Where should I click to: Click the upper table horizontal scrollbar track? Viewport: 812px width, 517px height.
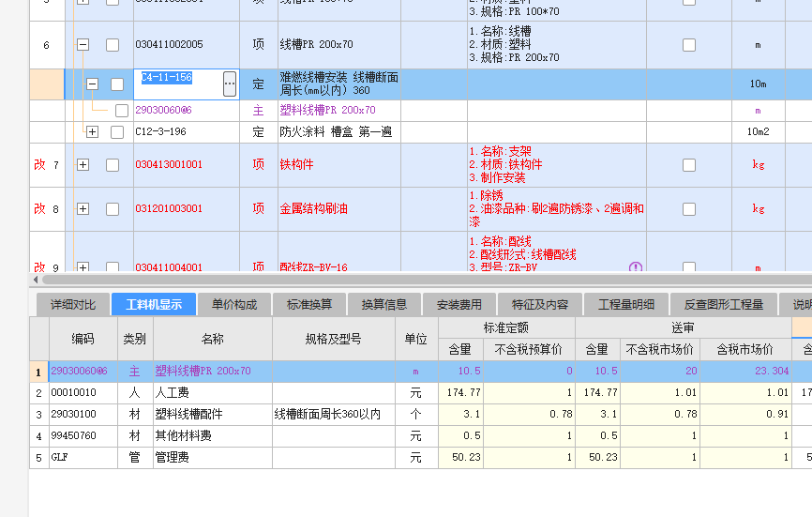click(x=427, y=280)
